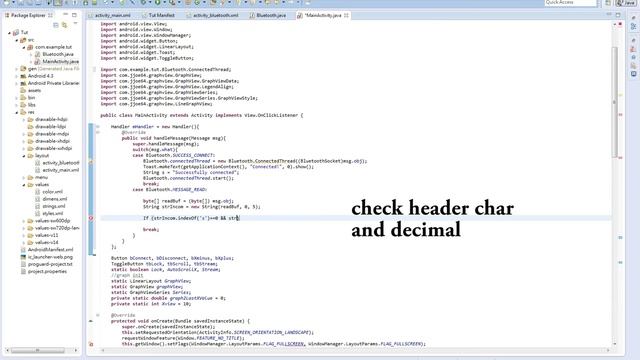Open project.properties file
Screen dimensions: 640x360
(44, 271)
